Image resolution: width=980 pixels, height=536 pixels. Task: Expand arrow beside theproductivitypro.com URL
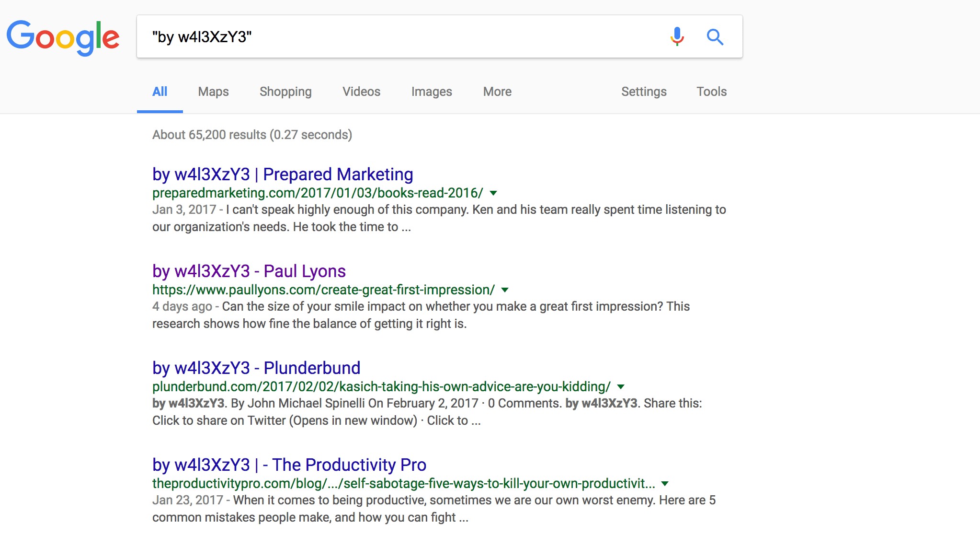[x=665, y=484]
